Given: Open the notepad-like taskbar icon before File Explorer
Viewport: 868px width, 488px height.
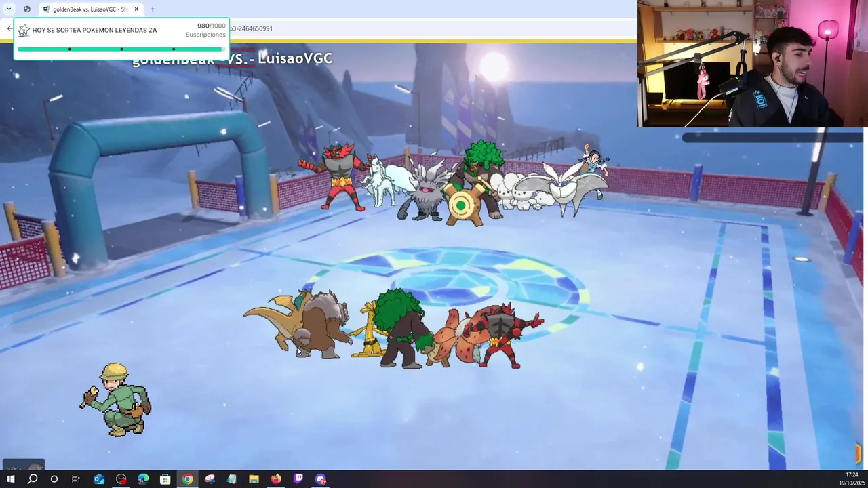Looking at the screenshot, I should click(231, 479).
